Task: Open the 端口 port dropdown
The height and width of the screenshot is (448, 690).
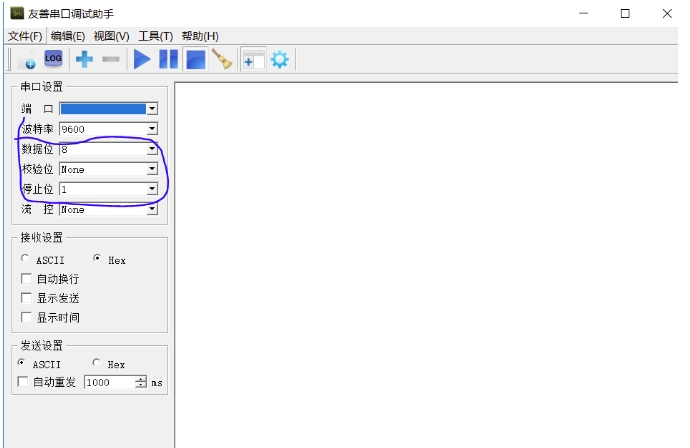Action: (x=152, y=109)
